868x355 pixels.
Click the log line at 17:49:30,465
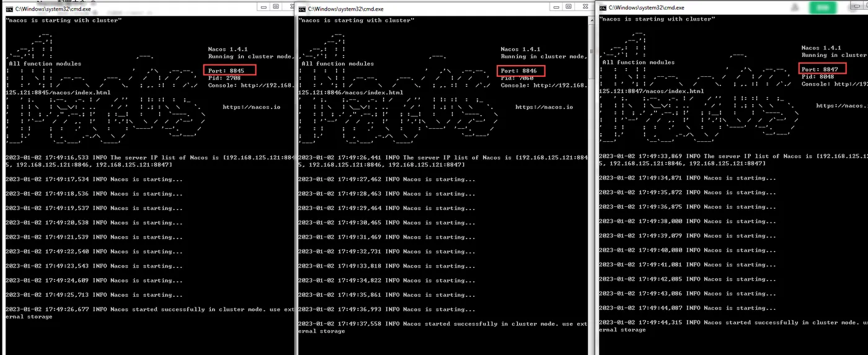[x=386, y=222]
